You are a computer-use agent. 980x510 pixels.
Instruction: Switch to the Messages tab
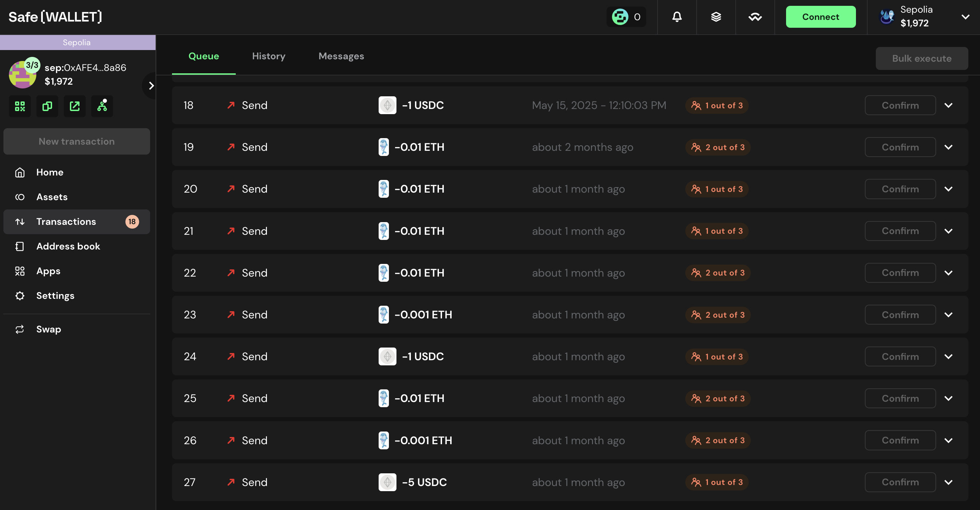point(341,56)
